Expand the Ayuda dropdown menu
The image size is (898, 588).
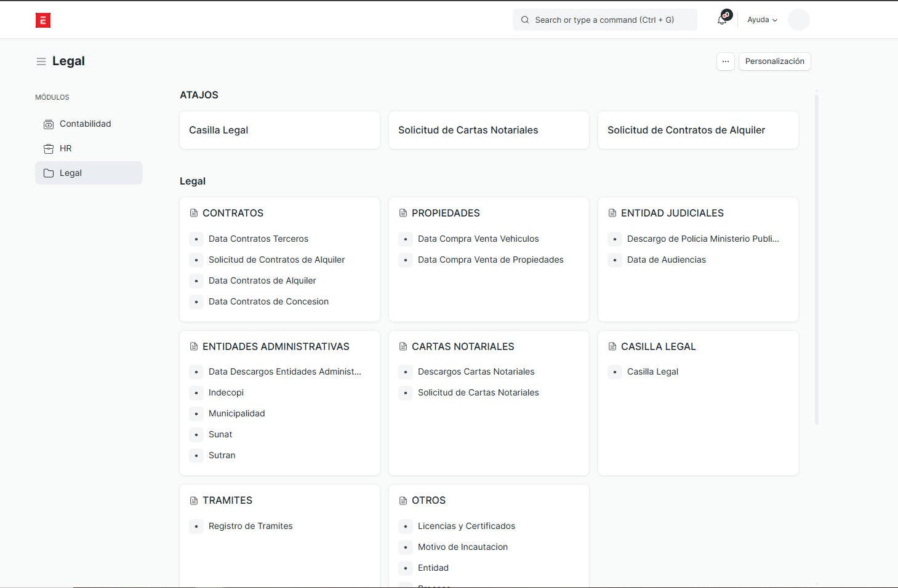[762, 20]
